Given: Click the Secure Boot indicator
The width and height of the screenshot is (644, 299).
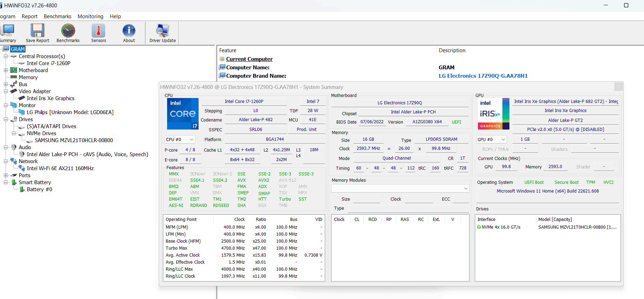Looking at the screenshot, I should pyautogui.click(x=566, y=182).
